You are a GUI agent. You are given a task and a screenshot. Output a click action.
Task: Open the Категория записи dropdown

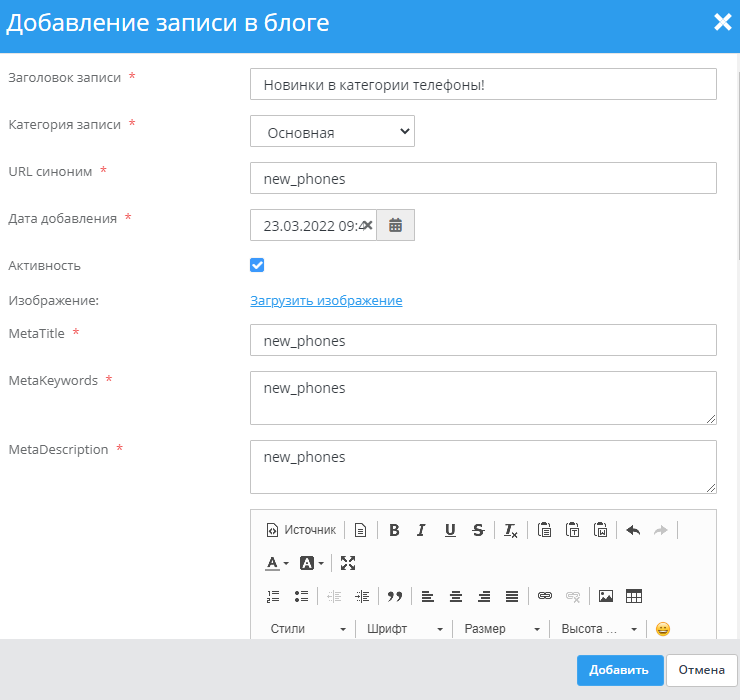point(332,131)
